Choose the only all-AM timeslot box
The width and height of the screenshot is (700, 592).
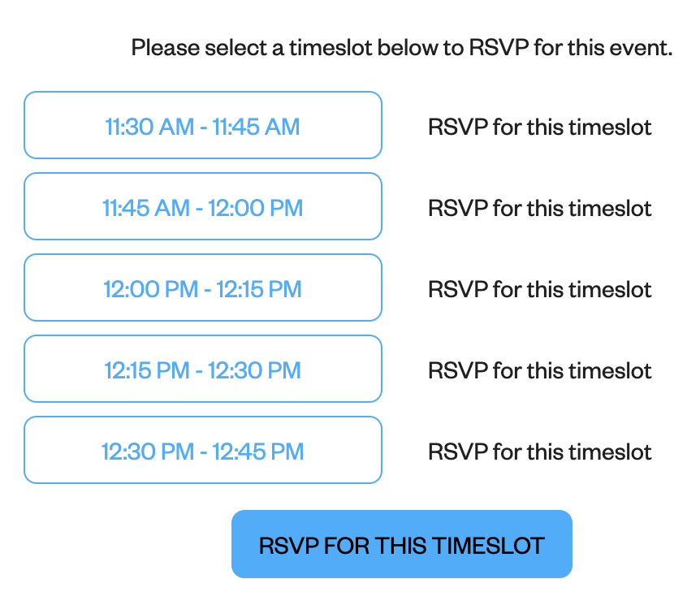coord(203,125)
